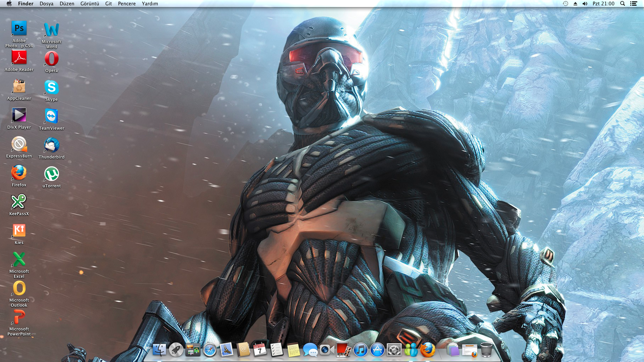Open the Dosya menu
644x362 pixels.
[47, 4]
